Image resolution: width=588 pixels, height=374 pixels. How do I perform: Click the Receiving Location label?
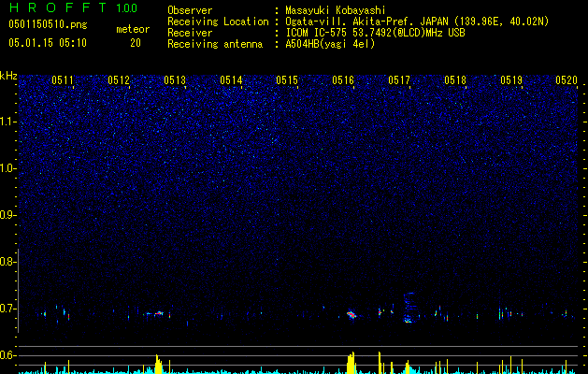[218, 22]
